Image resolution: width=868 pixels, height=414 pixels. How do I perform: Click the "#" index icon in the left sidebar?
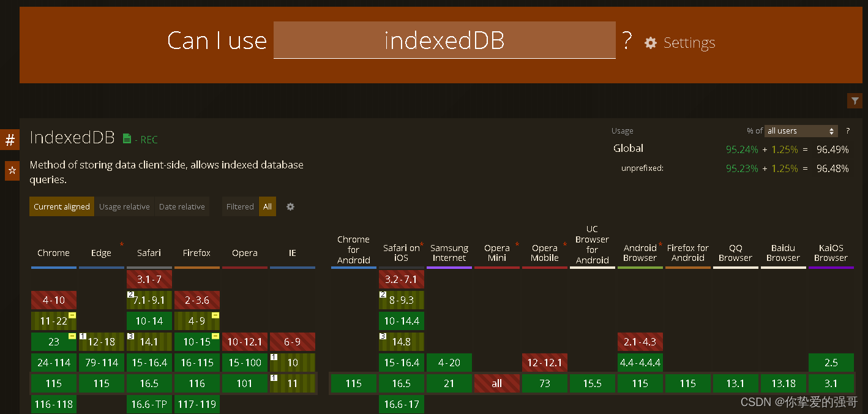pos(10,140)
